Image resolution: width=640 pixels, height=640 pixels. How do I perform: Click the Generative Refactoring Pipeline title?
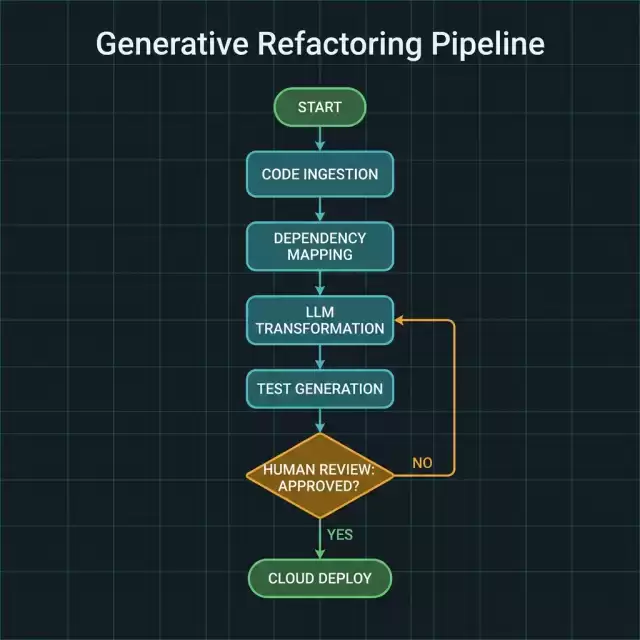[320, 43]
